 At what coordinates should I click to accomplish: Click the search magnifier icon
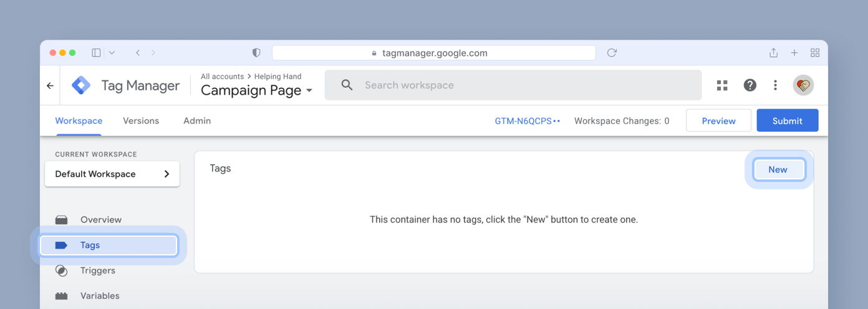pos(347,85)
